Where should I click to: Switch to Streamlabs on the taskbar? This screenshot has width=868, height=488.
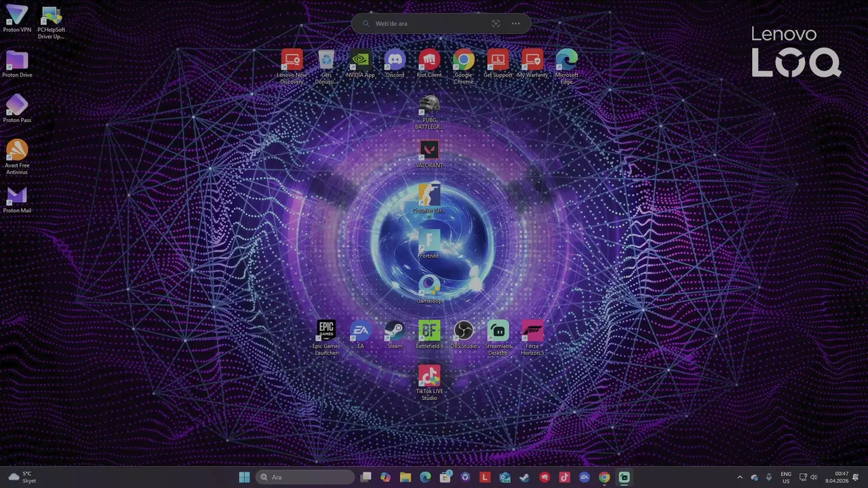[x=624, y=477]
